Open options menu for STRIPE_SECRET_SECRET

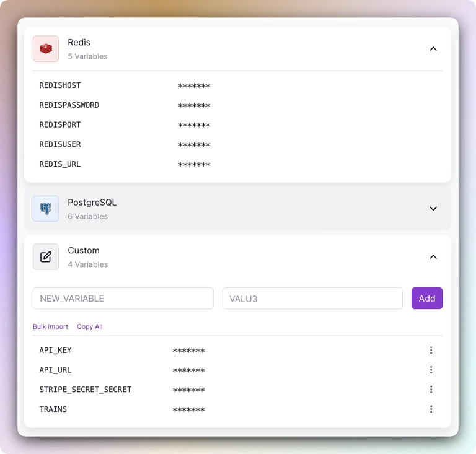point(431,390)
